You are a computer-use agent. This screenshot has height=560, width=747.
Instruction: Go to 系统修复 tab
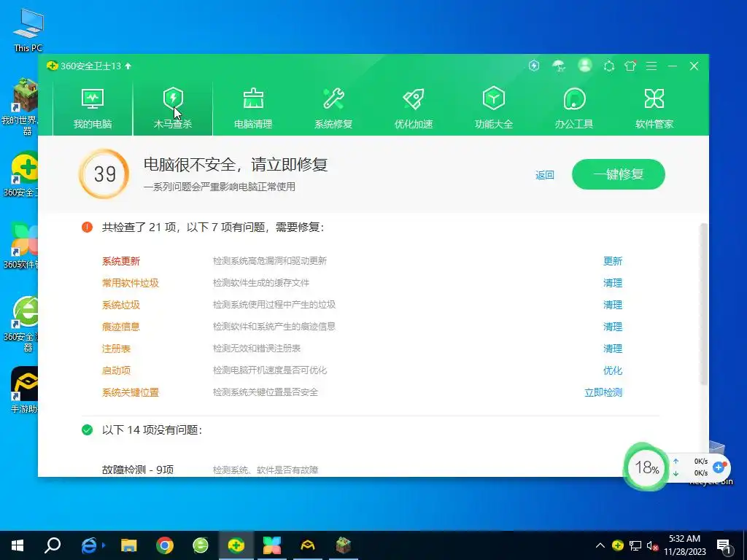tap(333, 109)
